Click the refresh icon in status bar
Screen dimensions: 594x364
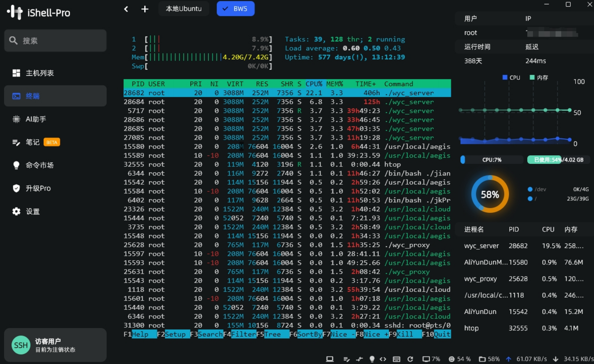(410, 359)
